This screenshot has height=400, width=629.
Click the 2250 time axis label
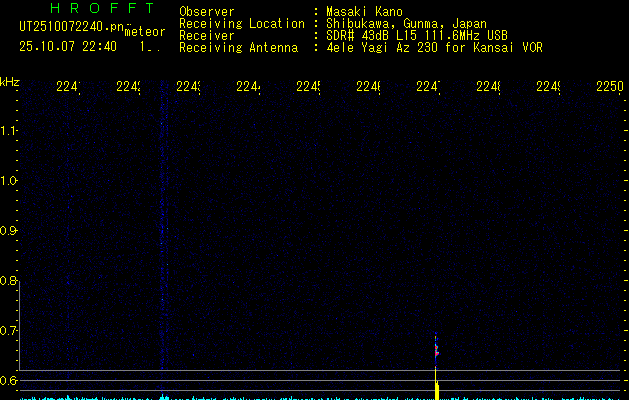tap(608, 87)
